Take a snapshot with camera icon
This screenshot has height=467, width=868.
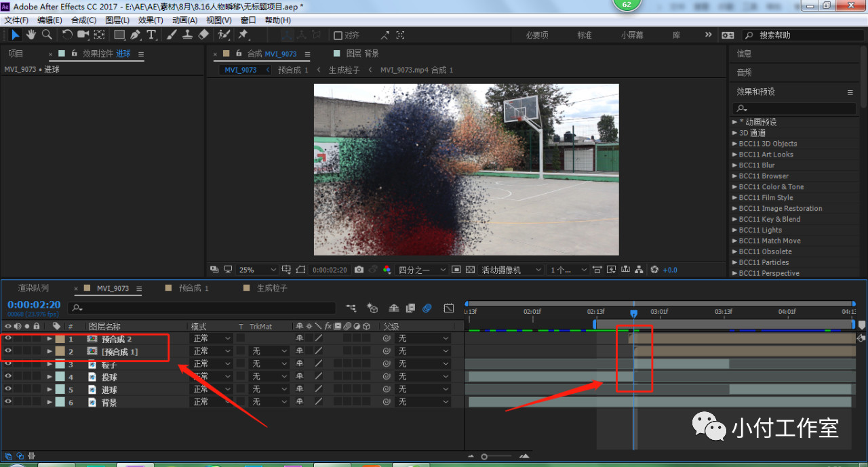[x=359, y=270]
